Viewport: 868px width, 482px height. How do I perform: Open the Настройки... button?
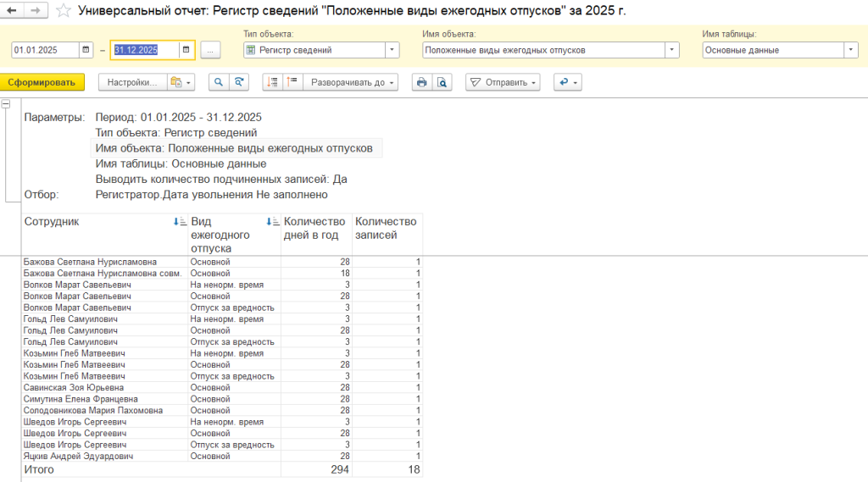(131, 82)
